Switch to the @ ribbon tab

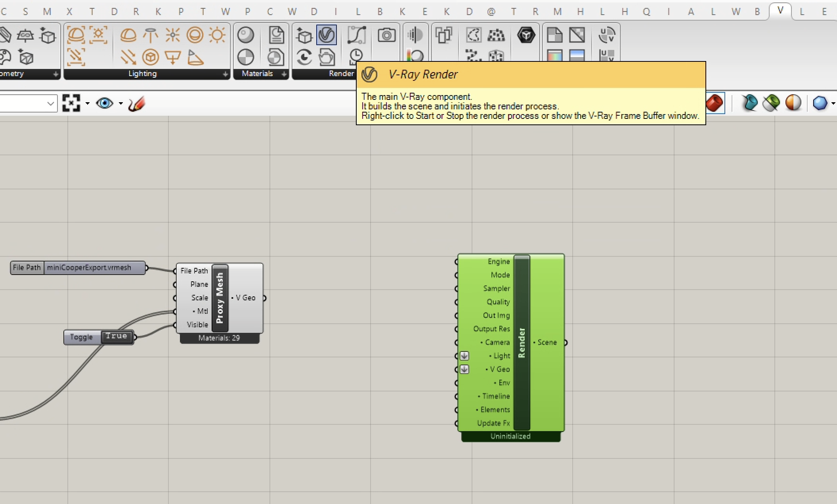coord(491,11)
